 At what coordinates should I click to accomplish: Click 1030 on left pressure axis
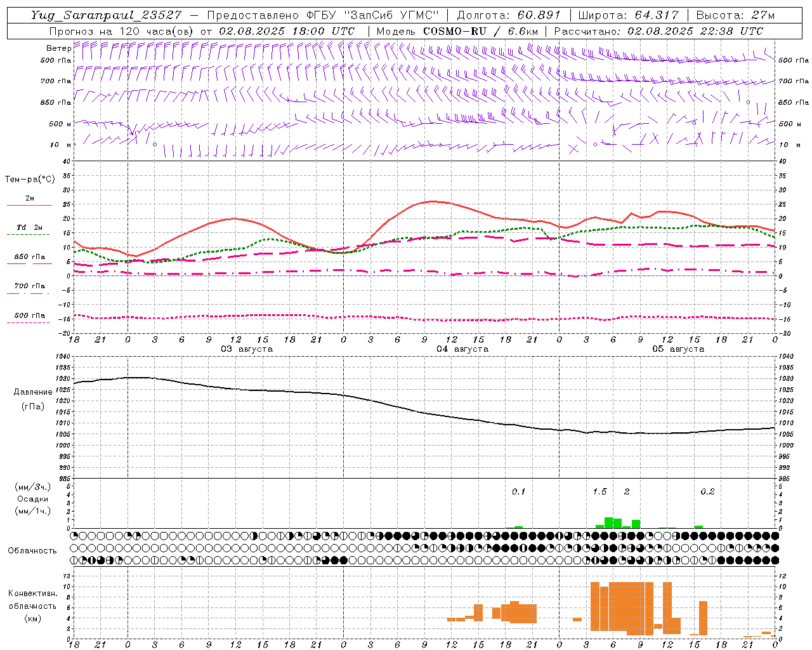click(64, 379)
